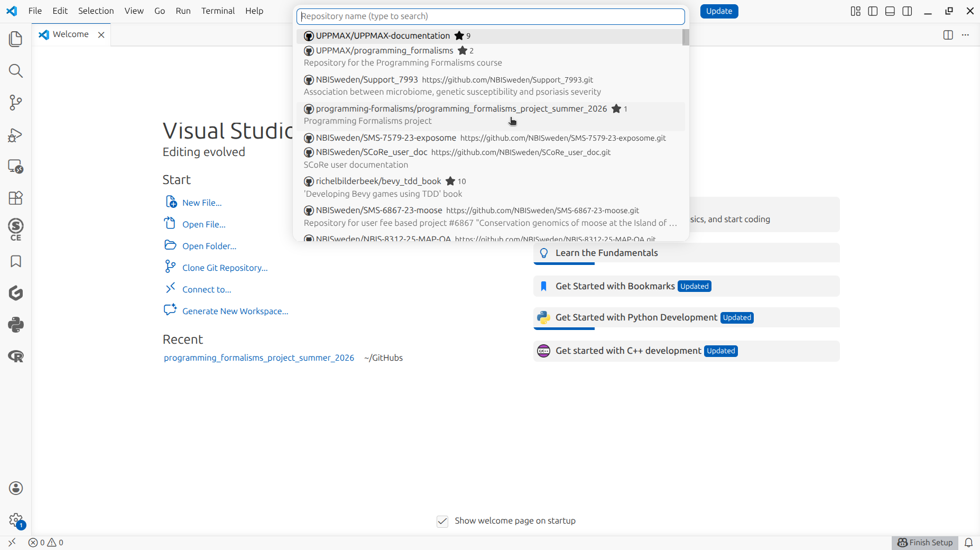Open the View menu
Screen dimensions: 980x550
[134, 11]
